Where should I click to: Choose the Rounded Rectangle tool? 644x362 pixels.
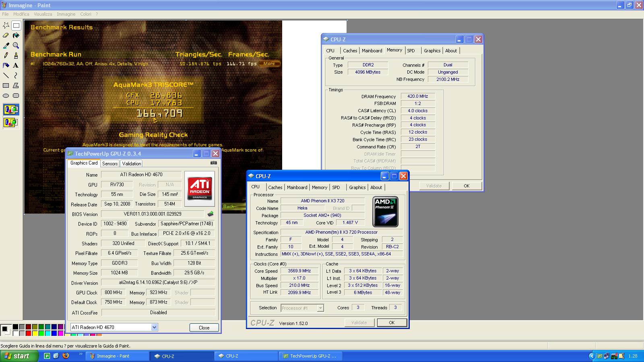click(16, 96)
